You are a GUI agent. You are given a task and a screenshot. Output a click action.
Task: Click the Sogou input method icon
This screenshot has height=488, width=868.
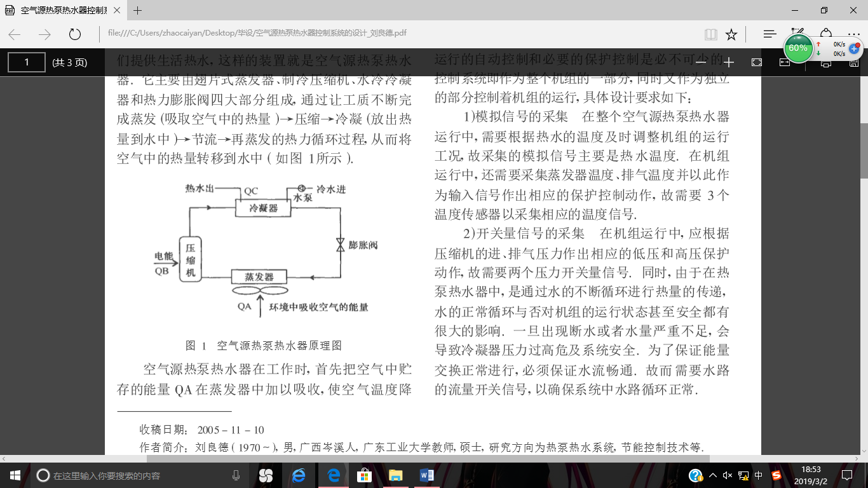point(776,475)
